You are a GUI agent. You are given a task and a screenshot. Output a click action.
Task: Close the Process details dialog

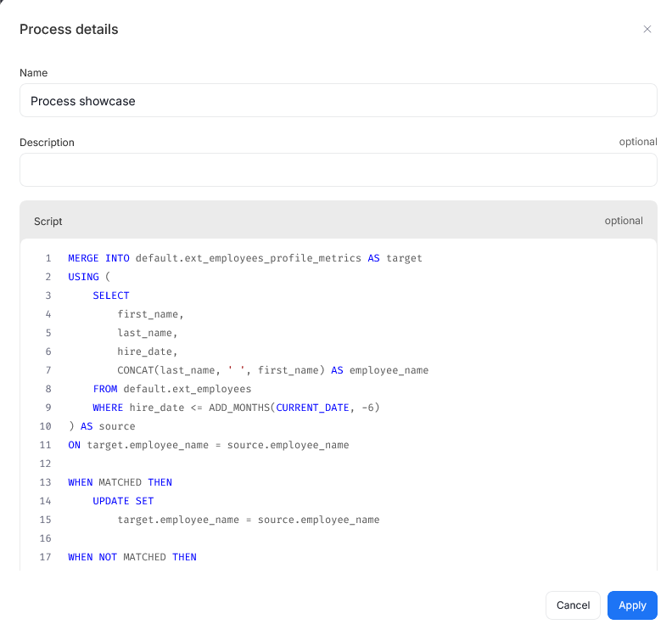(647, 29)
